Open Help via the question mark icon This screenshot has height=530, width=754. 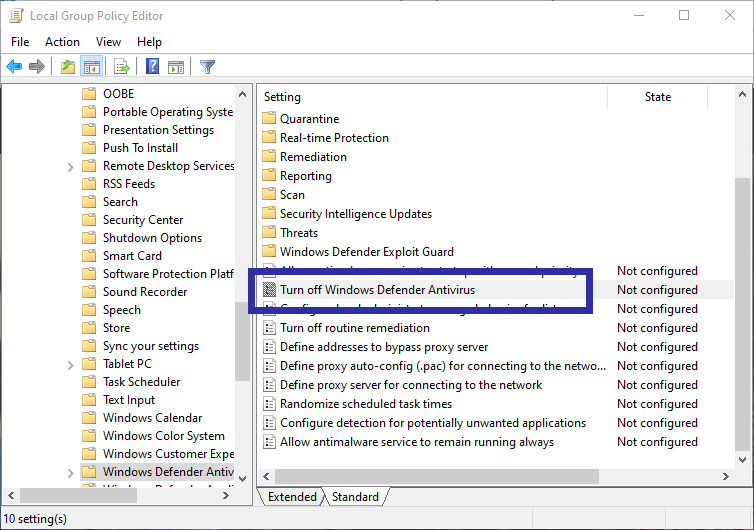pos(152,66)
